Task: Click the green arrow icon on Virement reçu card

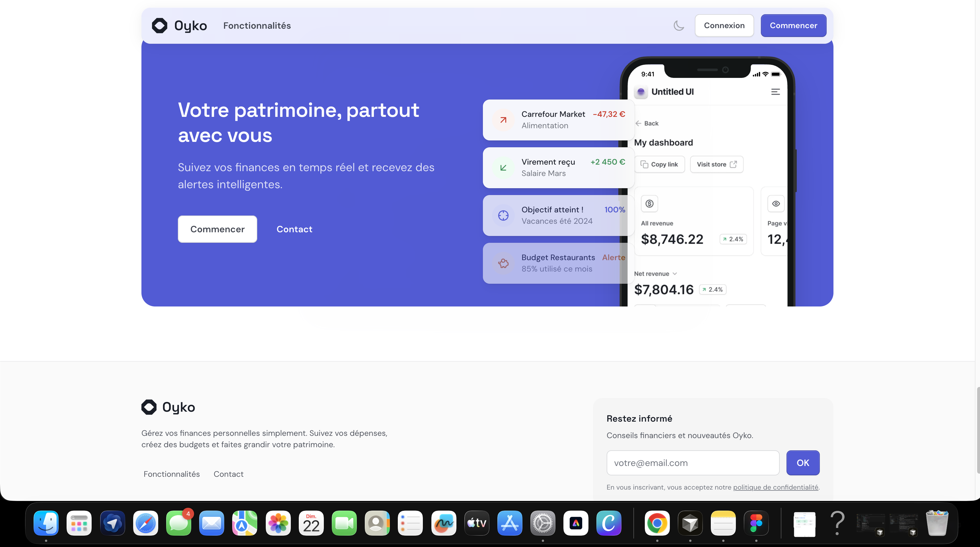Action: coord(503,167)
